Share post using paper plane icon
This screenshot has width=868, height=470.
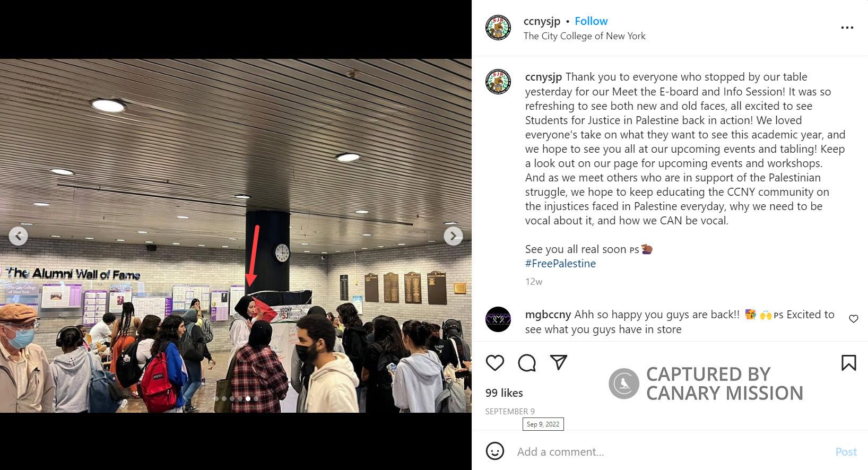point(559,362)
